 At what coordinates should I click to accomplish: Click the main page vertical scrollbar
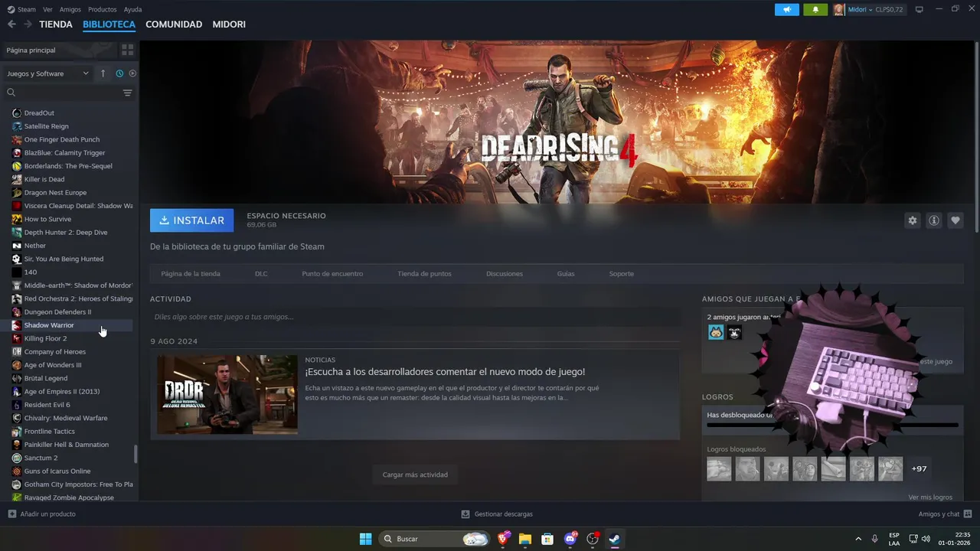976,138
